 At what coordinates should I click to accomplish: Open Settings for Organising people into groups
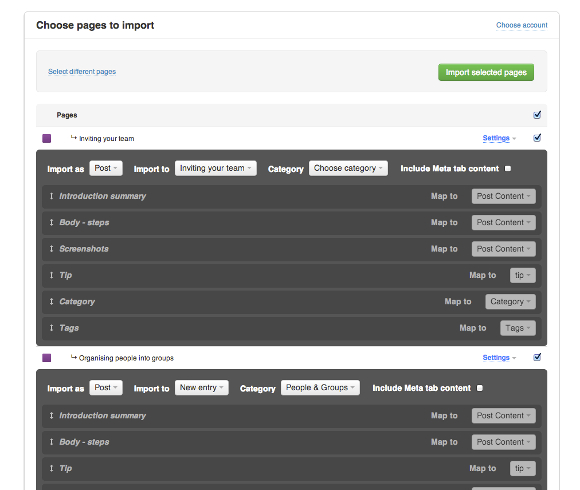pyautogui.click(x=499, y=358)
